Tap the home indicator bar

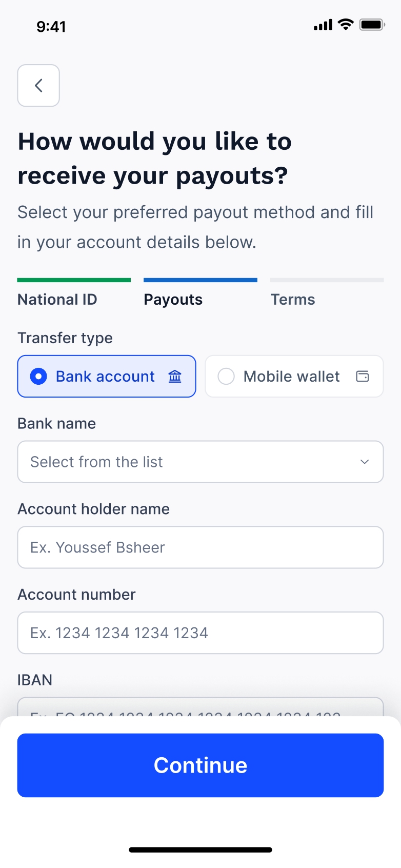pos(200,850)
